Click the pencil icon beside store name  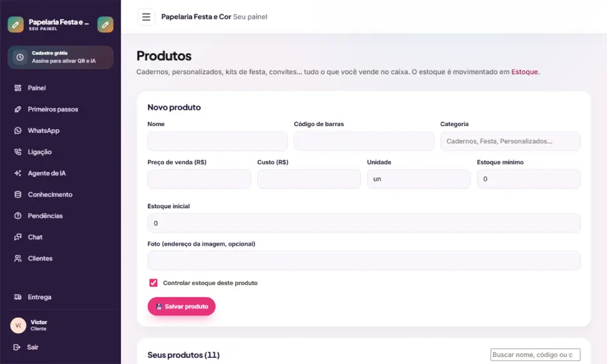click(105, 24)
